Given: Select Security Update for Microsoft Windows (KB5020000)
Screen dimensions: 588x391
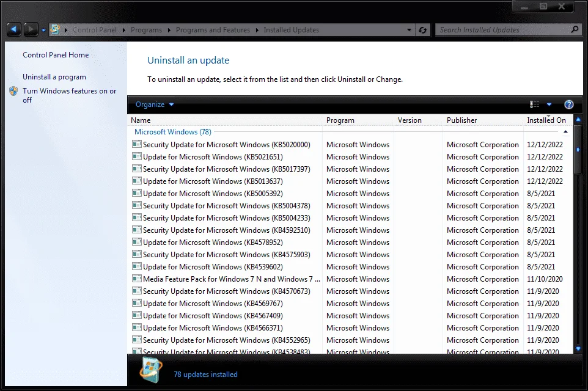Looking at the screenshot, I should pyautogui.click(x=227, y=145).
